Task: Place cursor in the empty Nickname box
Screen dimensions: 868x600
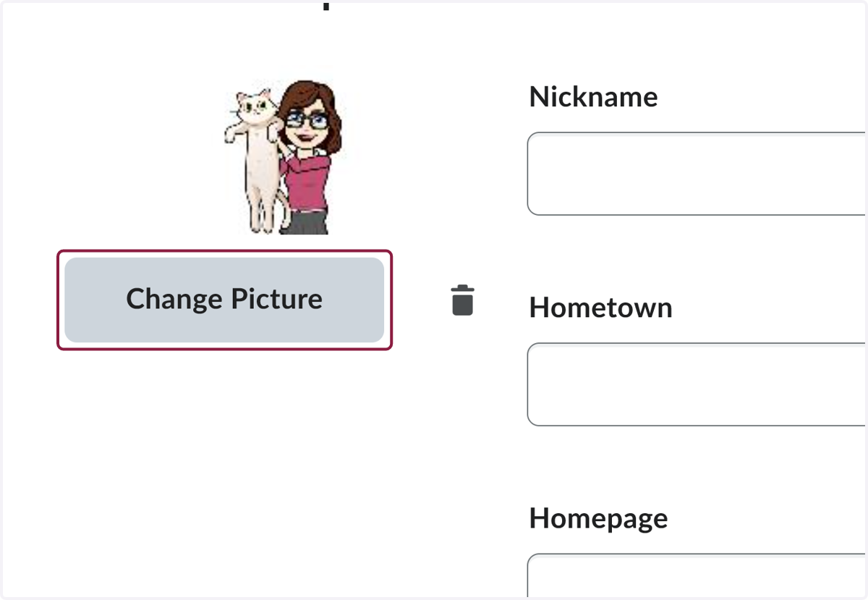Action: click(697, 174)
